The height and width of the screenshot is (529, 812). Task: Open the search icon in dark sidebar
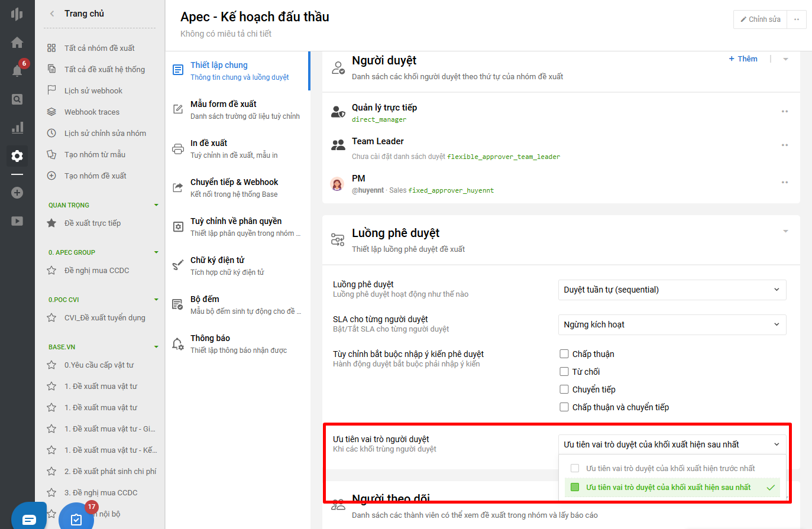(x=17, y=99)
